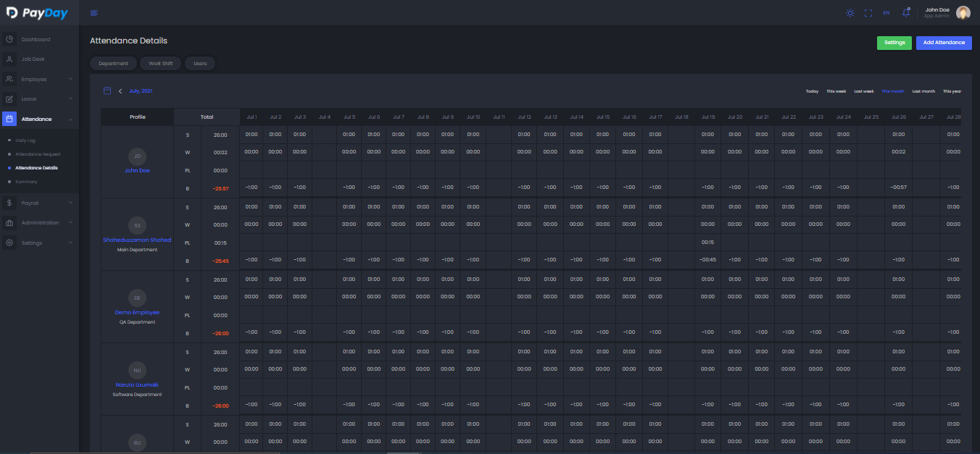Go to the Attendance Request page

[38, 154]
